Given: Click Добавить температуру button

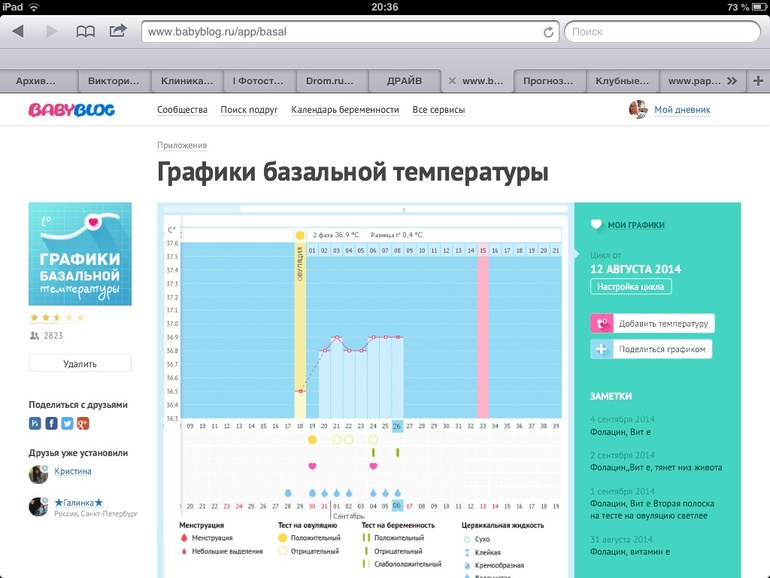Looking at the screenshot, I should click(x=652, y=323).
